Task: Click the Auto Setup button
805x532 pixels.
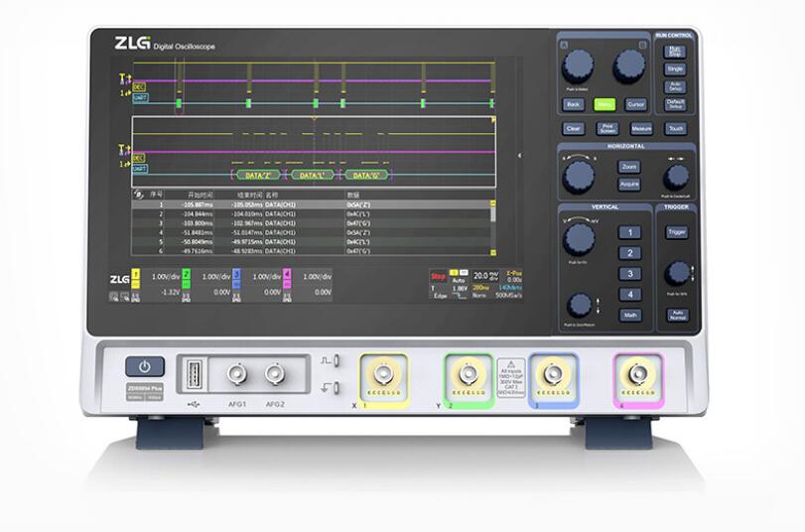Action: (675, 86)
